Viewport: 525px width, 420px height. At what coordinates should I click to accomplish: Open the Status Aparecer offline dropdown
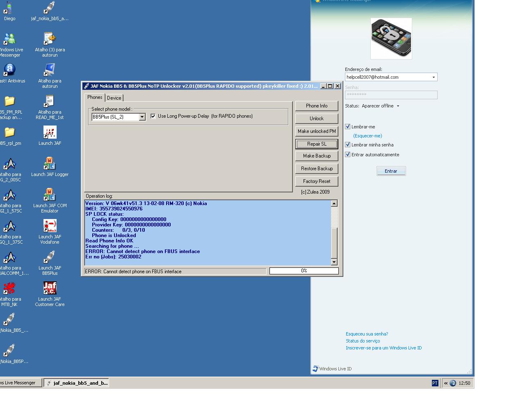click(x=380, y=106)
